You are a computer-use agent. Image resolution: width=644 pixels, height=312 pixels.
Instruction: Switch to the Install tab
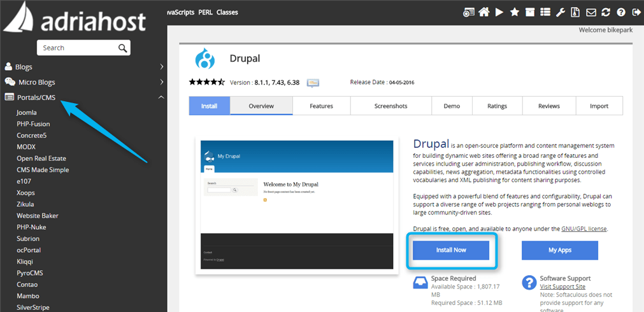210,106
